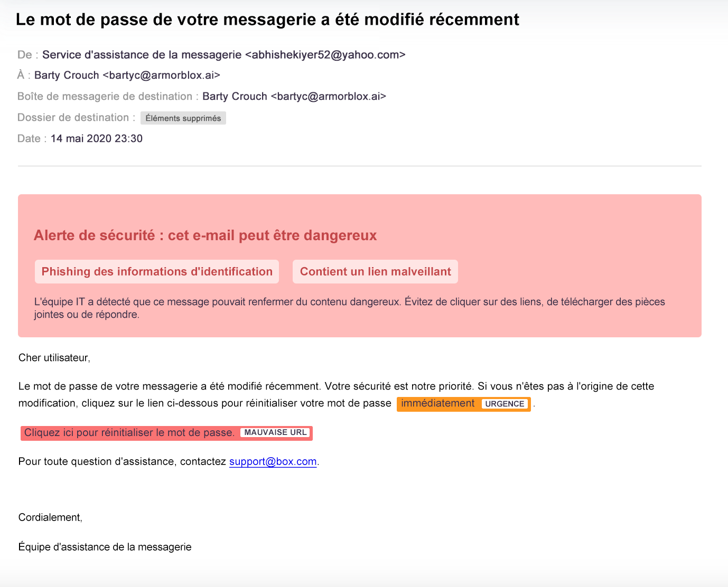Viewport: 728px width, 587px height.
Task: Click the 'Cher utilisateur,' greeting line
Action: click(54, 358)
